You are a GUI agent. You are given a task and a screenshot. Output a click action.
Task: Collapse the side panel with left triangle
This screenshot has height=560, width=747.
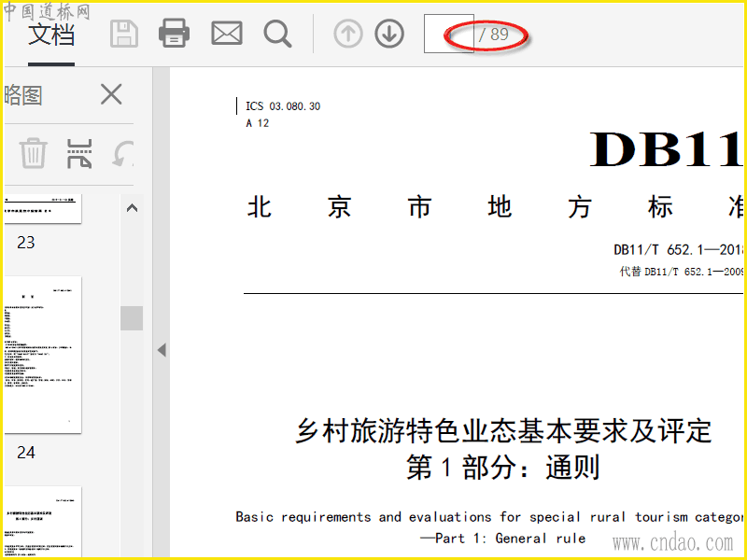162,351
